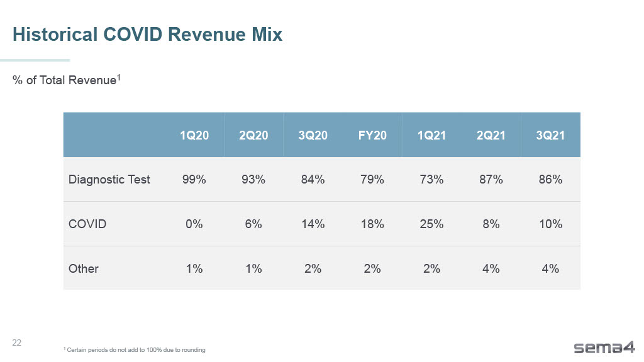Click the 86% Diagnostic Test cell

[x=551, y=179]
